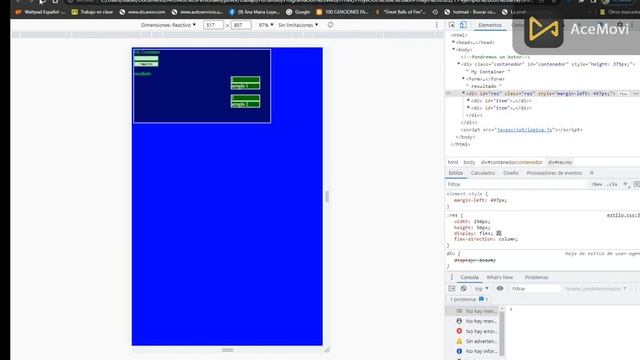The height and width of the screenshot is (360, 640).
Task: Switch to the What's New drawer tab
Action: pyautogui.click(x=500, y=278)
